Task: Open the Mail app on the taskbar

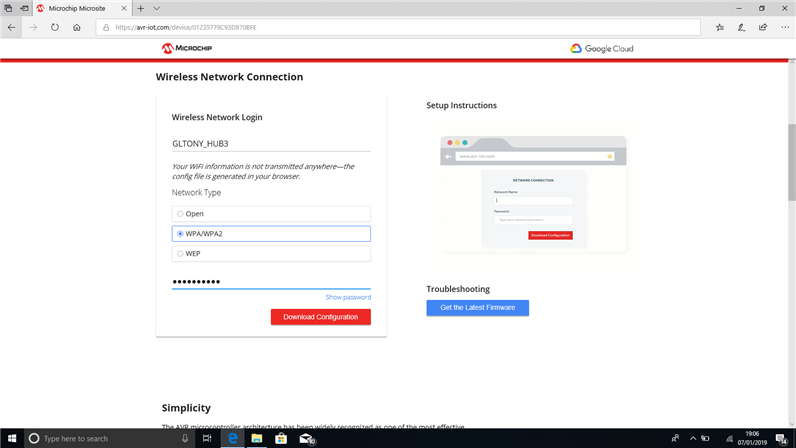Action: coord(306,438)
